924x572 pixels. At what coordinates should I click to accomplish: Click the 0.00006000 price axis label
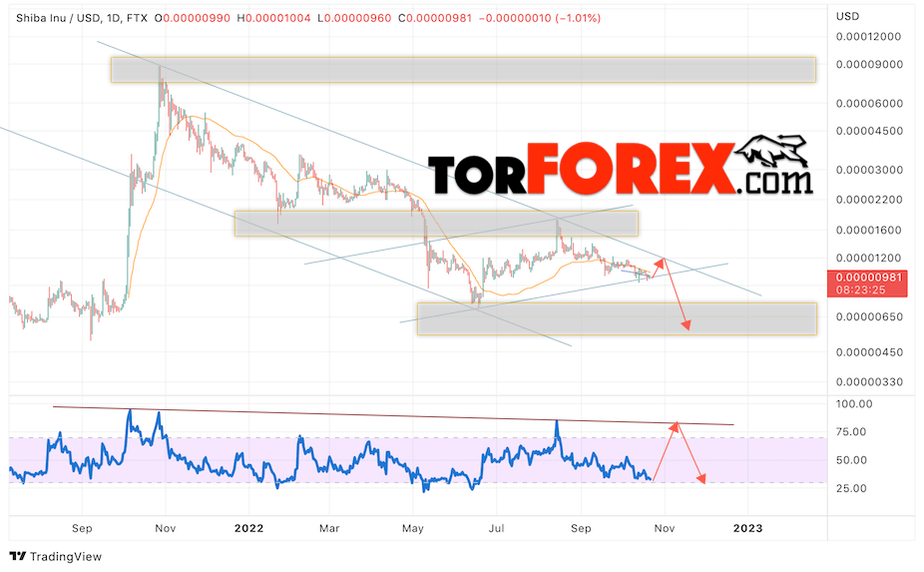pos(869,103)
